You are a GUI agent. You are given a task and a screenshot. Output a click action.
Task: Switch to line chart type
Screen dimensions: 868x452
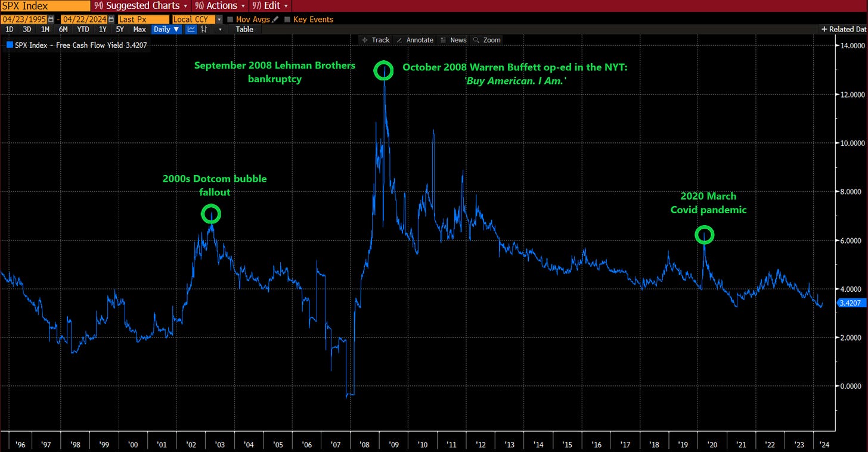point(191,29)
